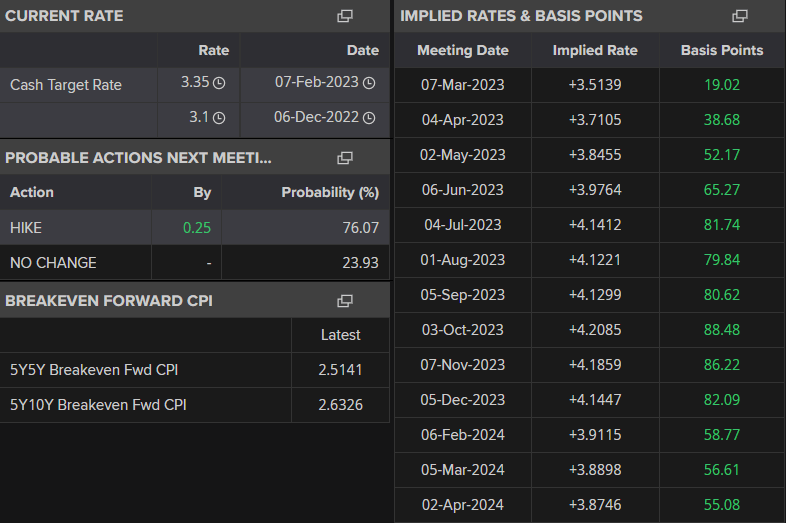Click the clock icon beside 06-Dec-2022
The width and height of the screenshot is (786, 523).
tap(369, 118)
